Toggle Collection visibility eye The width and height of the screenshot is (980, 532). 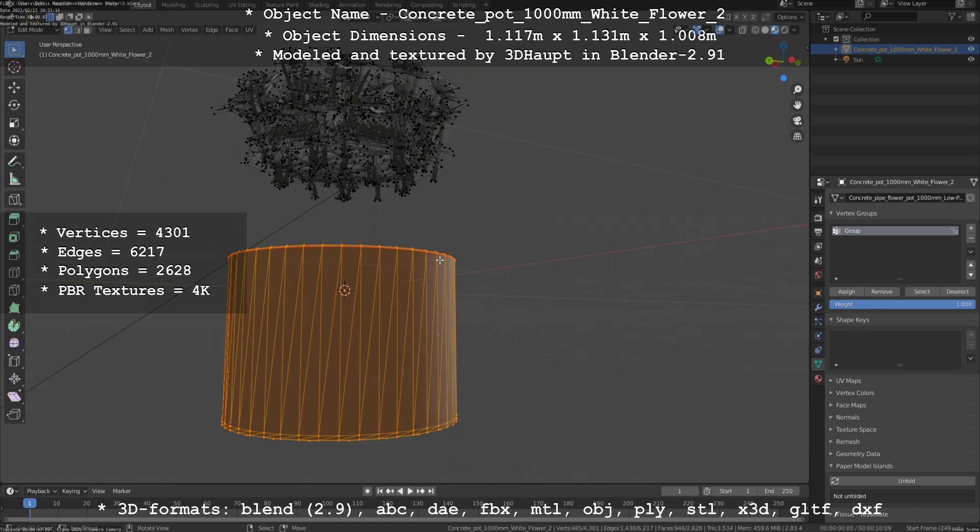point(971,39)
